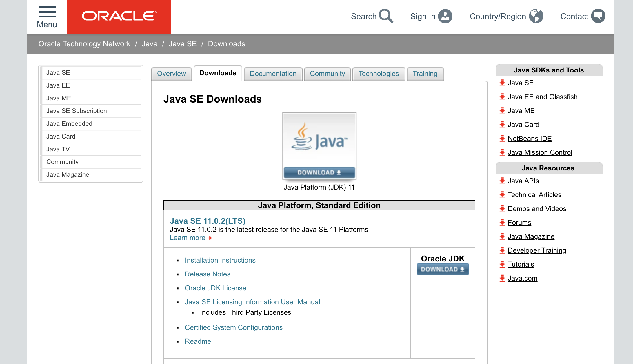This screenshot has height=364, width=633.
Task: Click the arrow icon beside Java APIs
Action: click(x=502, y=181)
